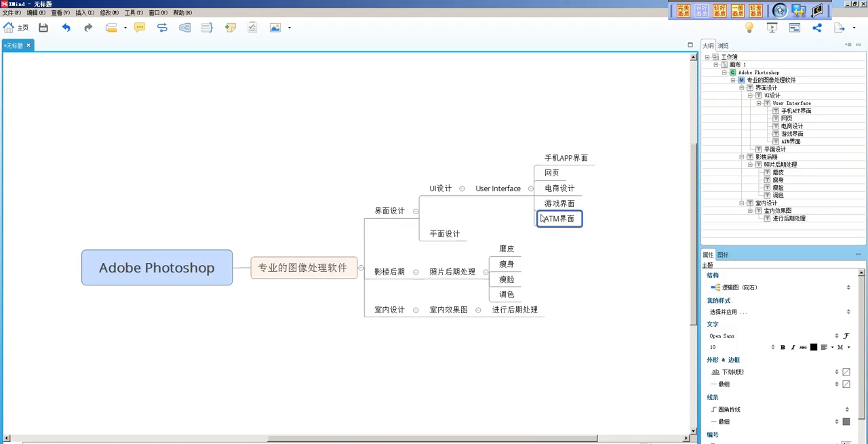The width and height of the screenshot is (868, 444).
Task: Select the 手机APP界面 topic on the canvas
Action: [566, 158]
